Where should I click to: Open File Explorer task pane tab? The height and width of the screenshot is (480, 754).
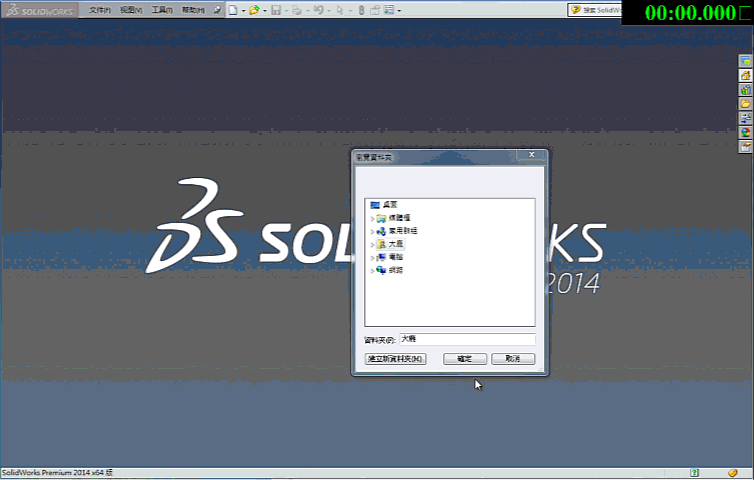coord(745,104)
